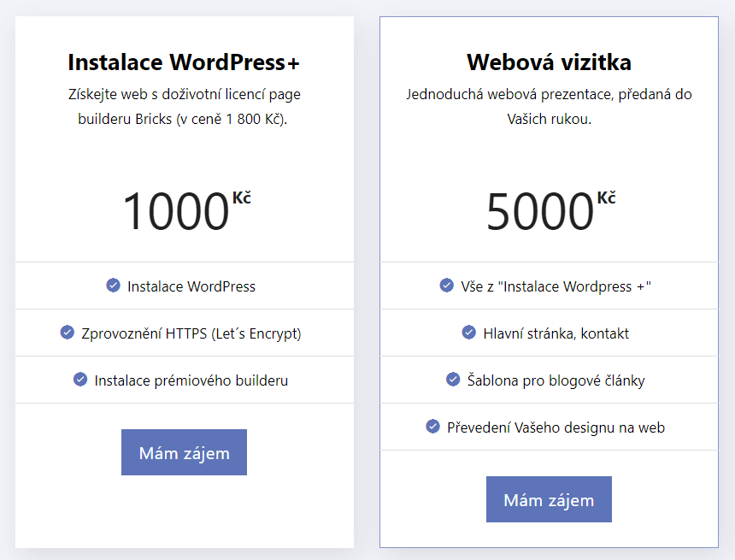
Task: Click the Převedení Vašeho designu na web text
Action: tap(556, 427)
